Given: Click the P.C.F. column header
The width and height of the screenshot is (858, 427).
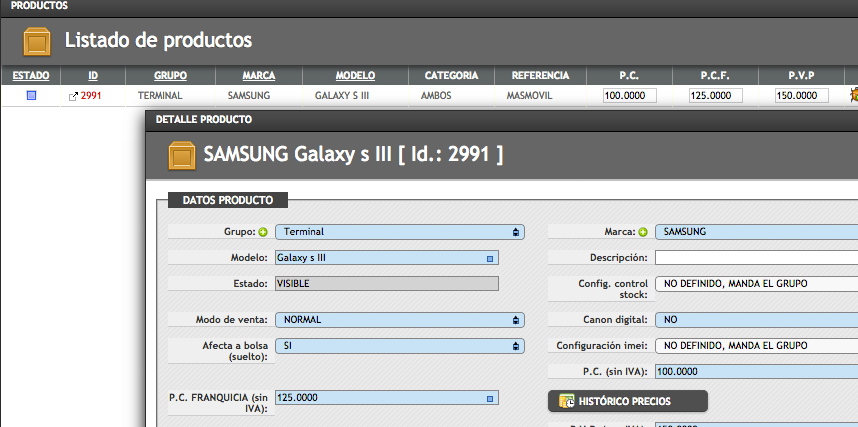Looking at the screenshot, I should [715, 76].
